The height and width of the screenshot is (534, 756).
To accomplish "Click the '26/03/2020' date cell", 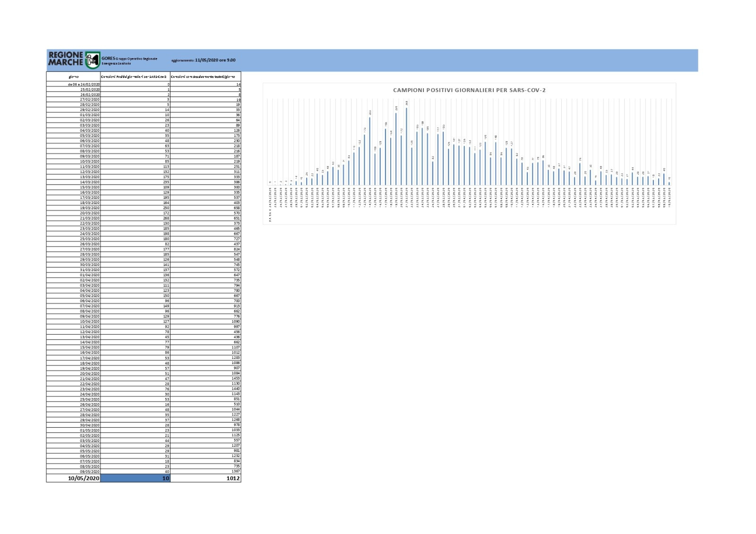I will tap(74, 244).
